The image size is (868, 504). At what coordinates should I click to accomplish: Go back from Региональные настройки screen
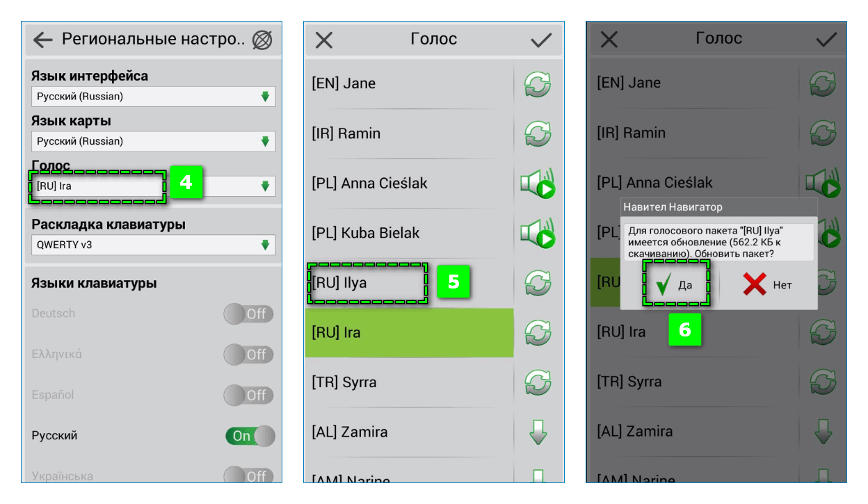[x=43, y=40]
